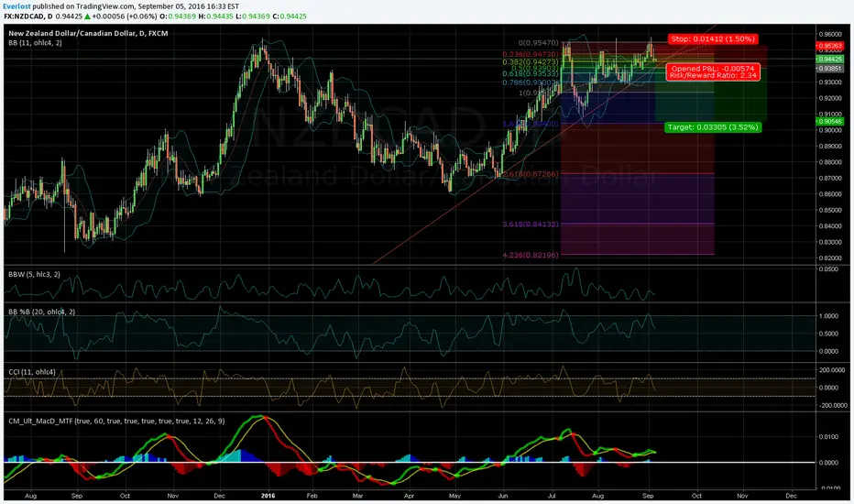Click the New Zealand Dollar/Canadian Dollar chart title
Viewport: 854px width, 504px height.
(88, 33)
